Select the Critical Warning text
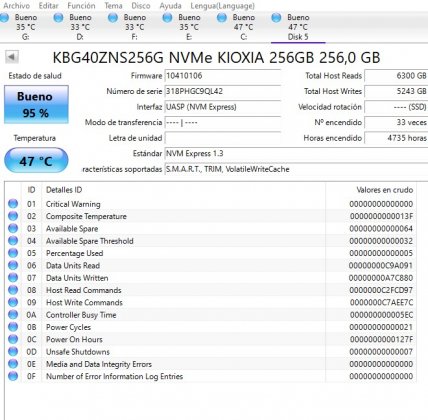Image resolution: width=428 pixels, height=420 pixels. point(73,204)
